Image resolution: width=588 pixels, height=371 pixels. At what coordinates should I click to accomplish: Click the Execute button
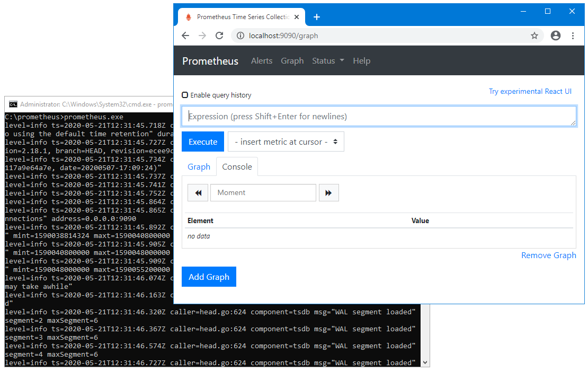[x=203, y=142]
